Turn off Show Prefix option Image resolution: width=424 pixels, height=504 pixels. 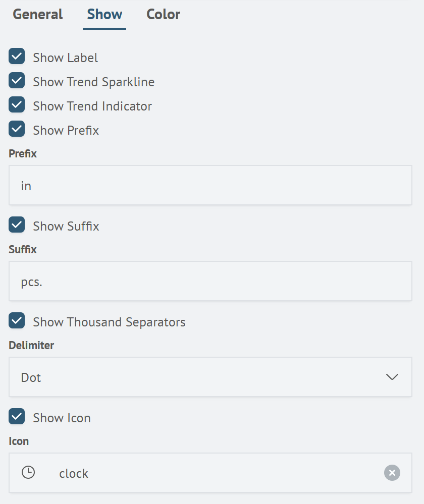17,129
